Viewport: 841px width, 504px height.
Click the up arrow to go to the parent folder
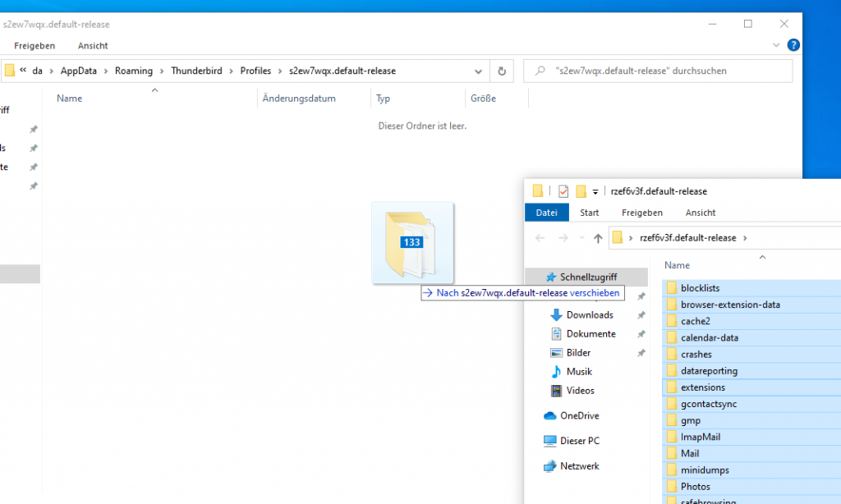[598, 238]
